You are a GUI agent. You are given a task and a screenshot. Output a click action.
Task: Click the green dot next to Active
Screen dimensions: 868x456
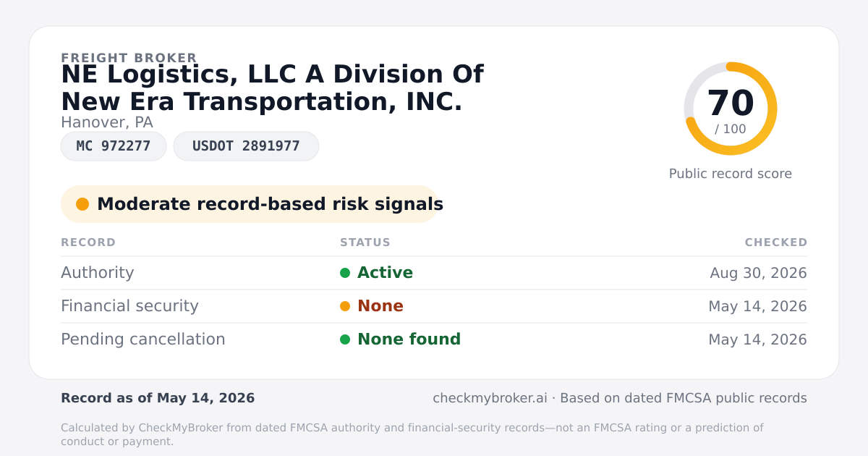(x=345, y=273)
